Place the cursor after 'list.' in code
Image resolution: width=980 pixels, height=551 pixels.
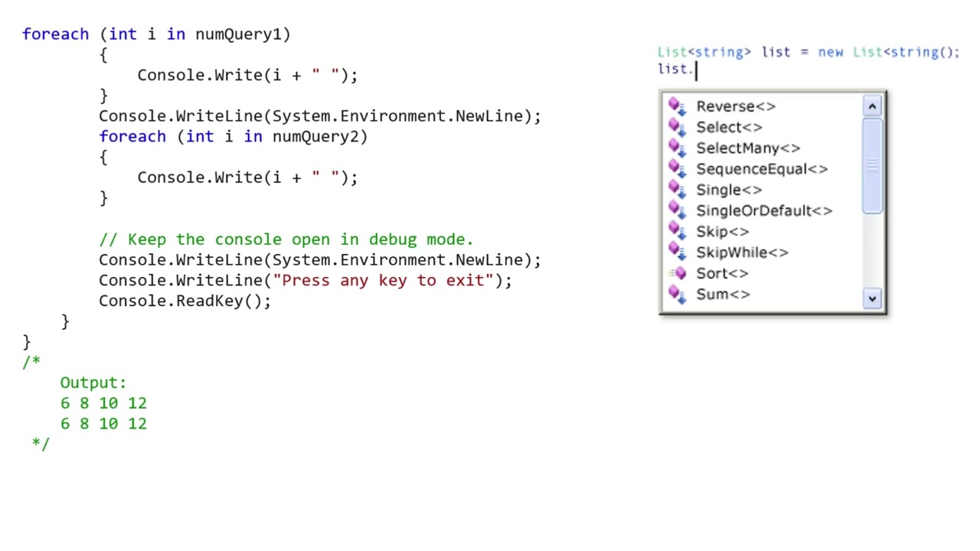pos(695,70)
